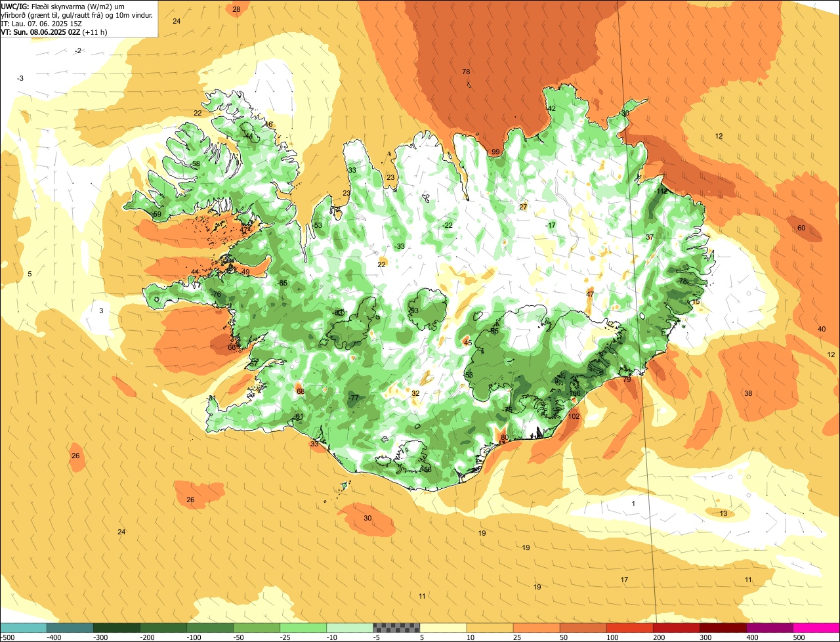The image size is (840, 642).
Task: Click the title line 'UWC/IG: Flæði skynvarma (W/m2) um'
Action: coord(63,6)
